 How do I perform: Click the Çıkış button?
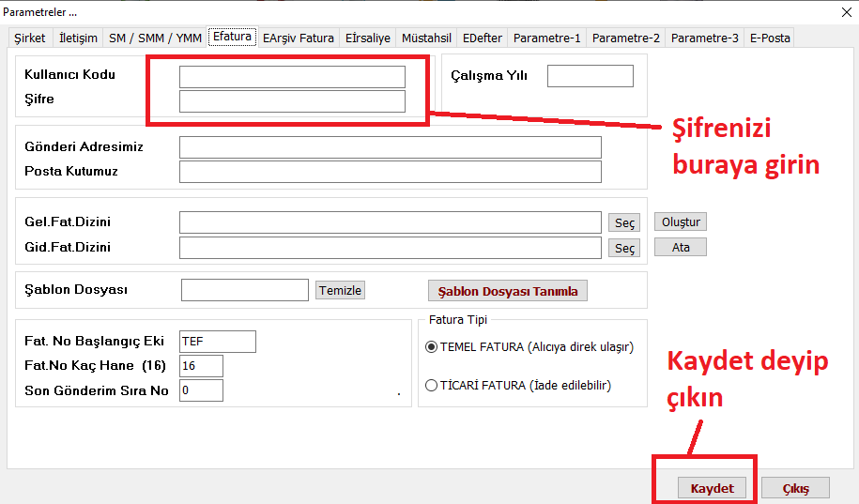(795, 488)
